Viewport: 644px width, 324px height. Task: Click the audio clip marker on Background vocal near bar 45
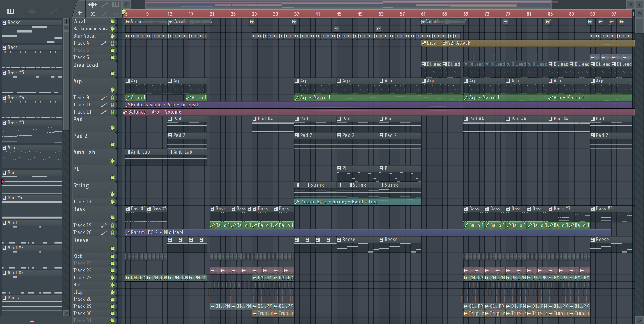click(336, 29)
